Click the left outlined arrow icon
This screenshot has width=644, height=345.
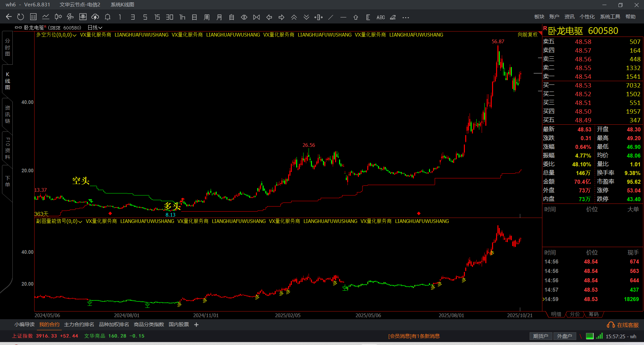[x=269, y=17]
